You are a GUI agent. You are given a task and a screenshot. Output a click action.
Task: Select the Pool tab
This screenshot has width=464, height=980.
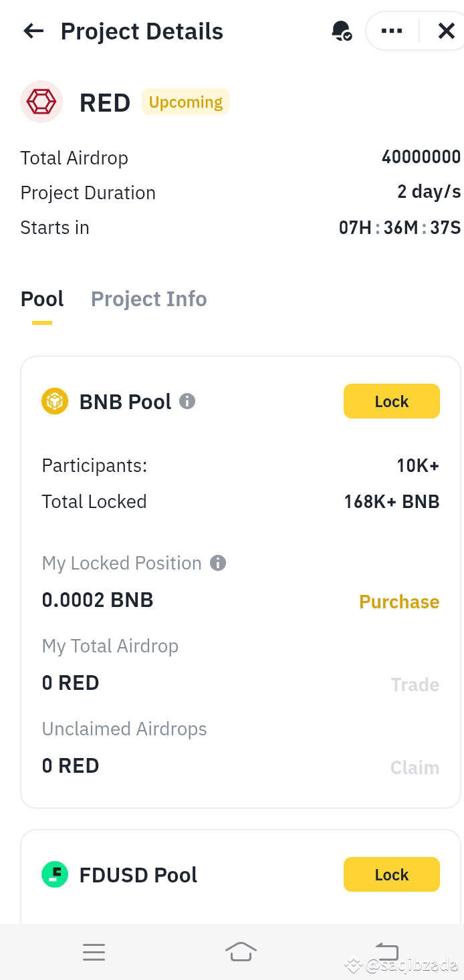41,299
